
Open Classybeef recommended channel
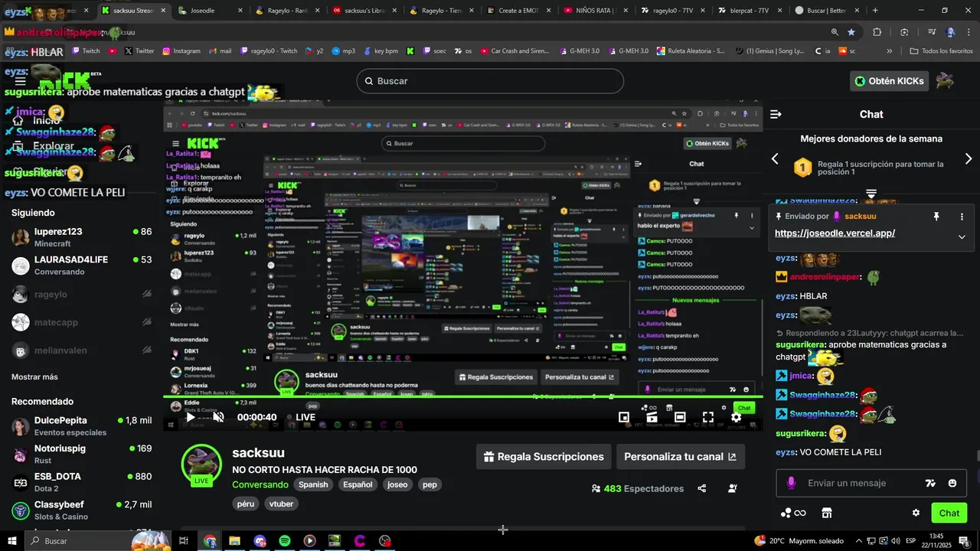click(x=81, y=510)
